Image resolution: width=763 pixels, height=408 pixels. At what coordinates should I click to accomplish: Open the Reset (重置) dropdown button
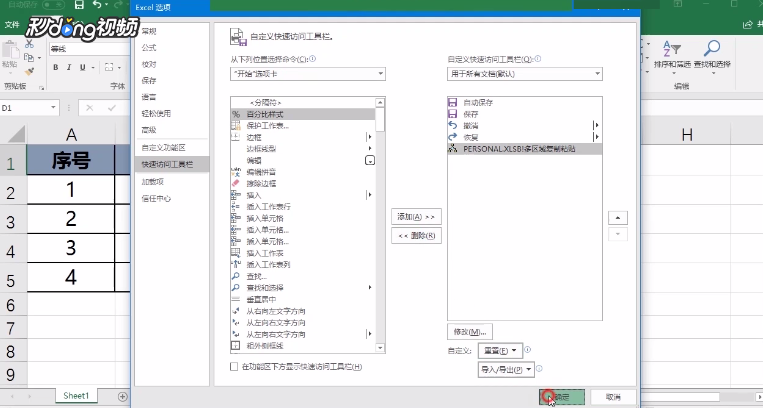[x=500, y=351]
